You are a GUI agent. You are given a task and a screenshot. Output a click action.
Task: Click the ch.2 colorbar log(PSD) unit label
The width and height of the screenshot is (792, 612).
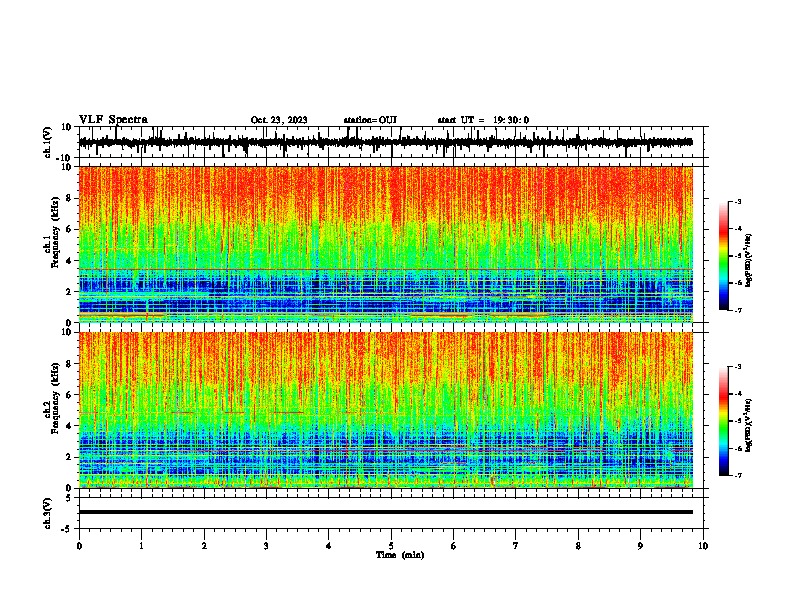pyautogui.click(x=749, y=425)
